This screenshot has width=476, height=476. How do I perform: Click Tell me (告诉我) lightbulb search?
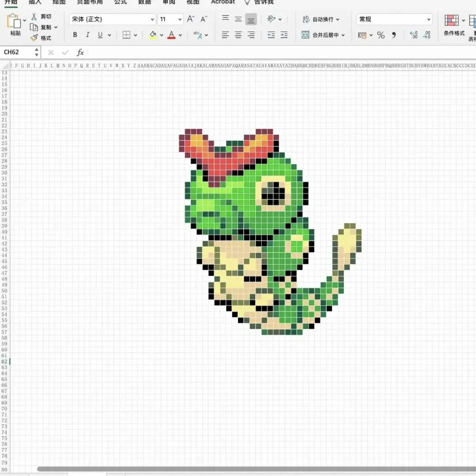(x=259, y=2)
